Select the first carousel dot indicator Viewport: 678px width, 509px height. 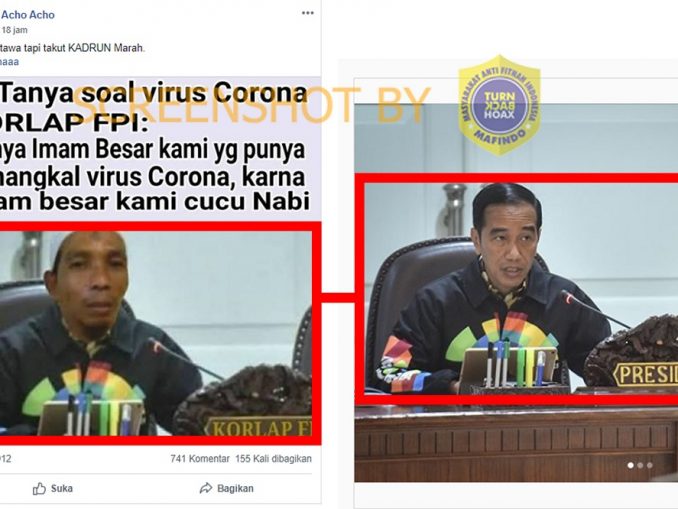pyautogui.click(x=630, y=465)
